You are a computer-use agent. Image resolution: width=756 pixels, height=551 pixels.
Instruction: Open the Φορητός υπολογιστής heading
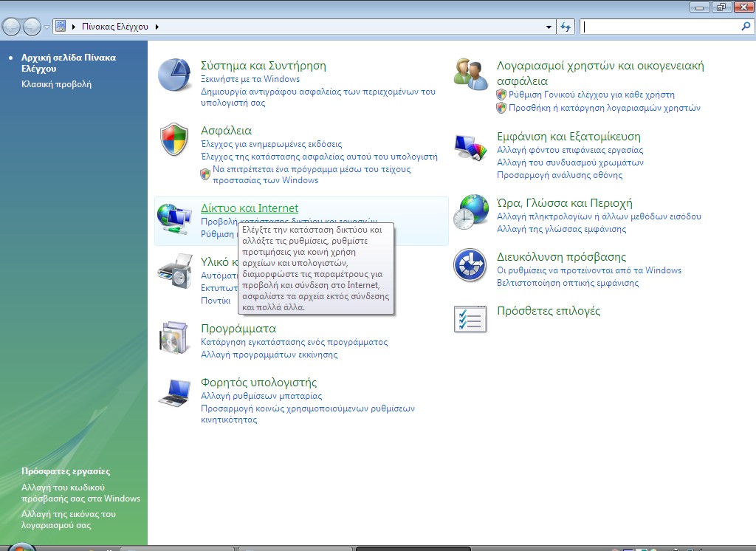tap(258, 383)
